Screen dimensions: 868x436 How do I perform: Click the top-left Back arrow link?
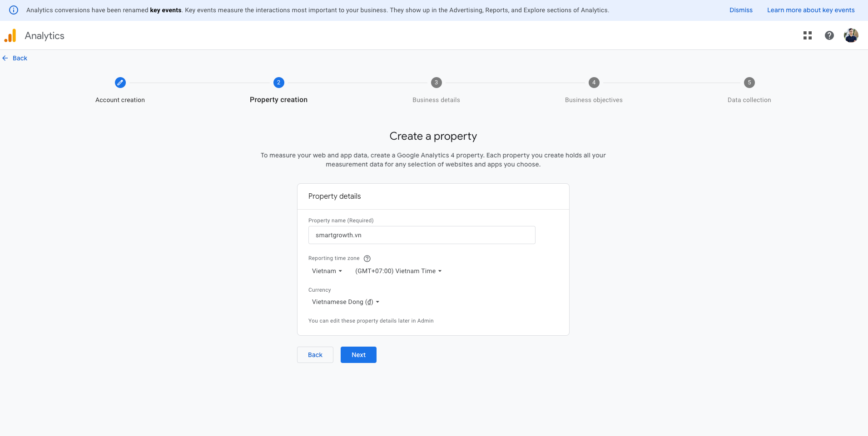tap(15, 58)
